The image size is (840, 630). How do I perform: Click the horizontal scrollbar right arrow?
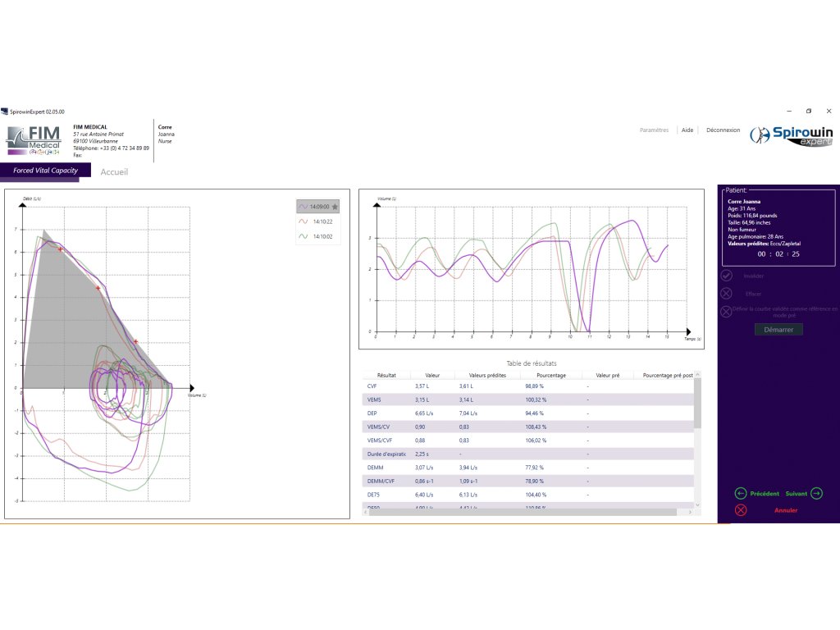[690, 512]
